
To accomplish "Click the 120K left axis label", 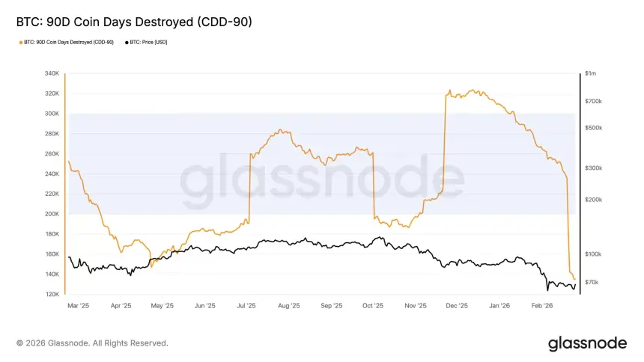I will (52, 294).
